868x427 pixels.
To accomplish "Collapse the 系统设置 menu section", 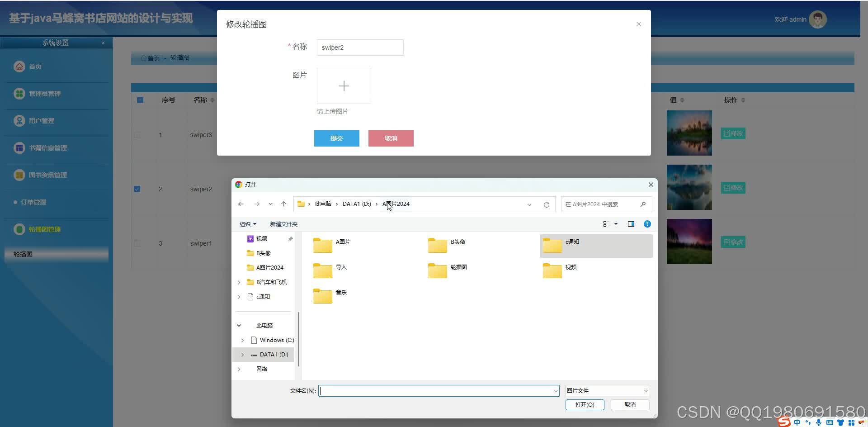I will (x=103, y=43).
